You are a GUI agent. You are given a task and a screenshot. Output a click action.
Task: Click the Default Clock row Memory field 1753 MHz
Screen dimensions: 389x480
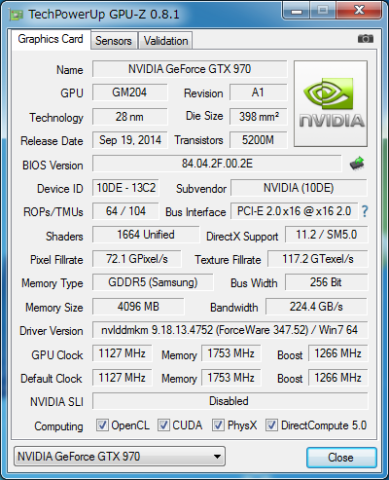231,378
